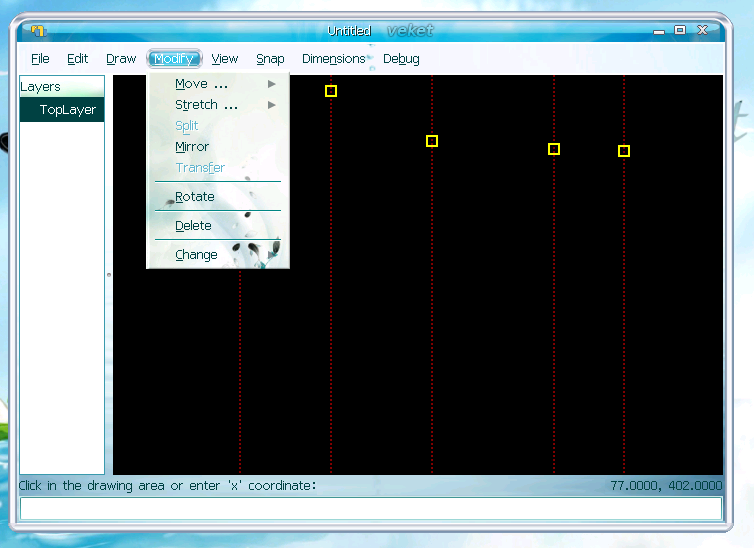Viewport: 754px width, 548px height.
Task: Focus the command entry input field
Action: click(x=371, y=509)
